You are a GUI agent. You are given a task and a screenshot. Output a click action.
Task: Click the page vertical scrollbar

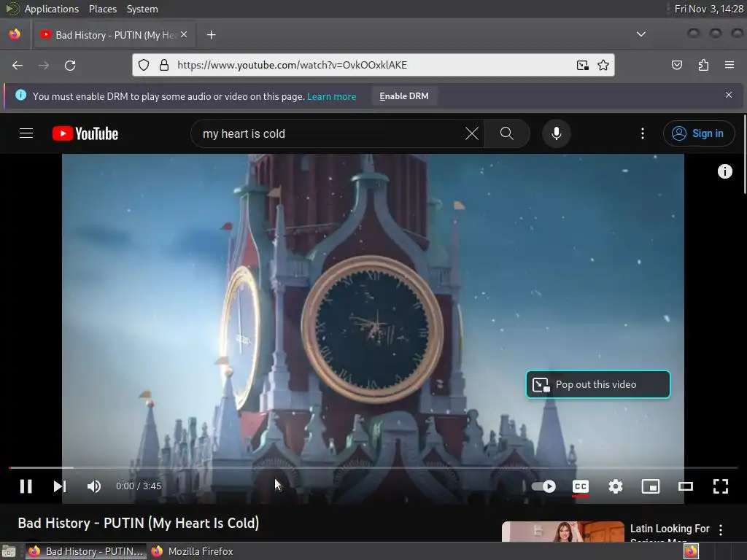[x=744, y=154]
